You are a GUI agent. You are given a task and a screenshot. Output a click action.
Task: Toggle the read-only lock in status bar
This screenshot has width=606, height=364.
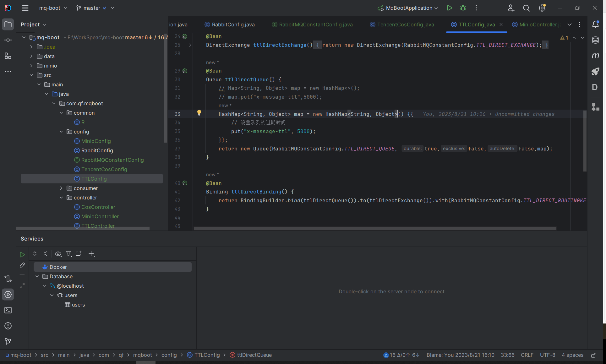[x=594, y=355]
